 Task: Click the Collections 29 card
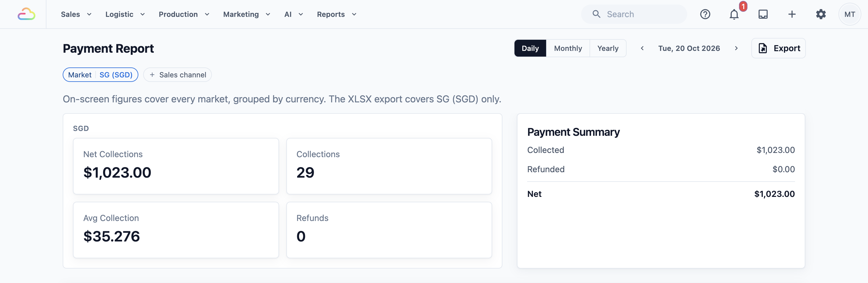389,166
